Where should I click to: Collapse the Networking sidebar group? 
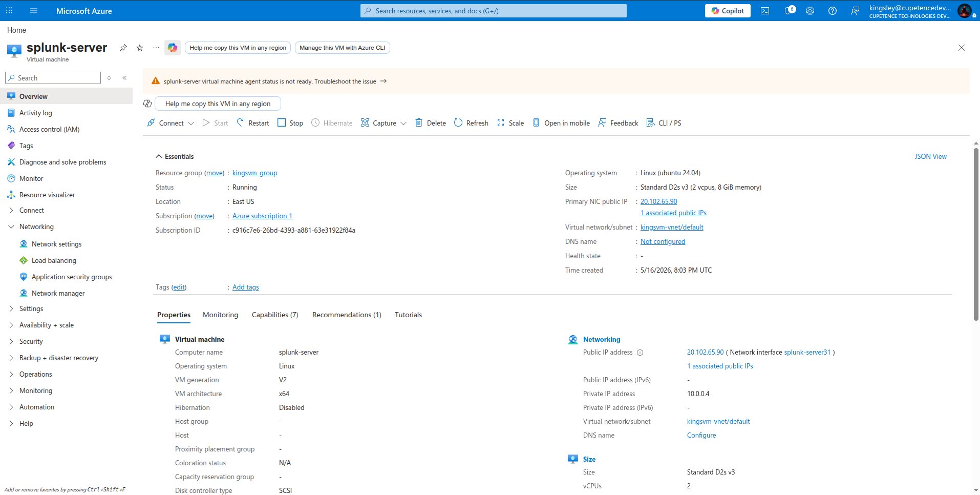(x=11, y=226)
